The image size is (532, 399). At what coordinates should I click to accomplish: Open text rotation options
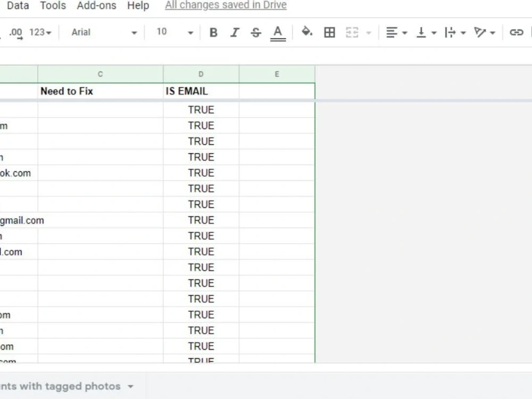click(485, 32)
